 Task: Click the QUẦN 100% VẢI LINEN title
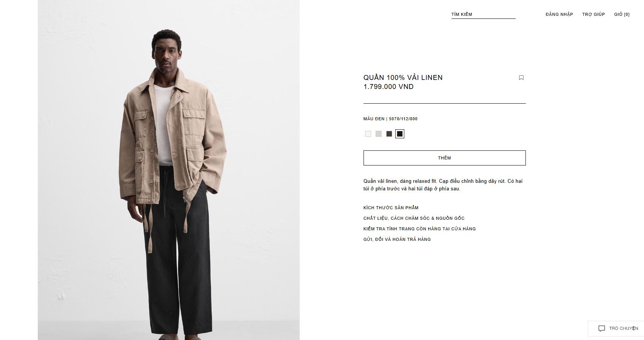tap(403, 77)
